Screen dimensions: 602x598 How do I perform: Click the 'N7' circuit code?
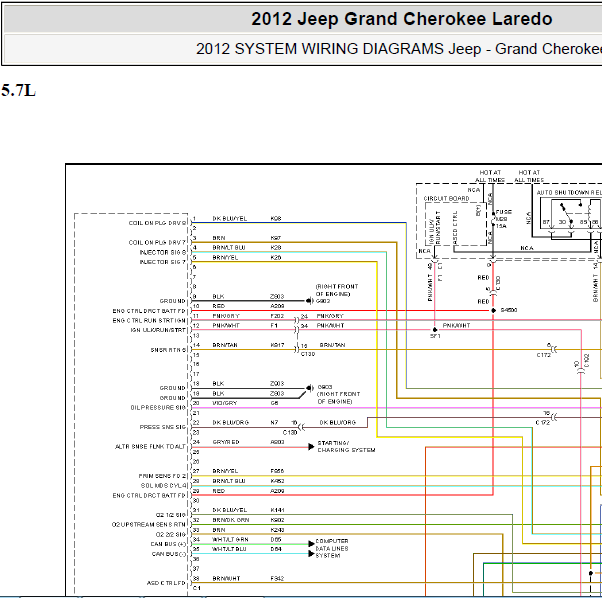(274, 422)
